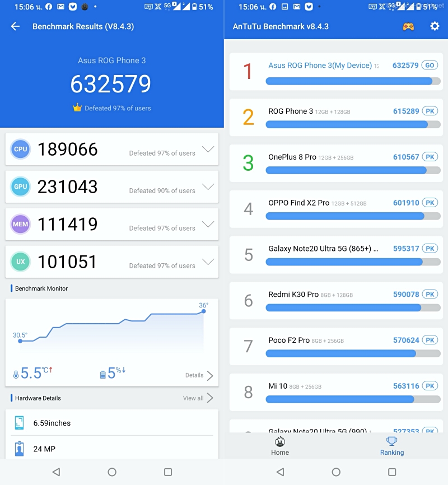Tap PK button for OnePlus 8 Pro
The width and height of the screenshot is (448, 485).
coord(430,157)
